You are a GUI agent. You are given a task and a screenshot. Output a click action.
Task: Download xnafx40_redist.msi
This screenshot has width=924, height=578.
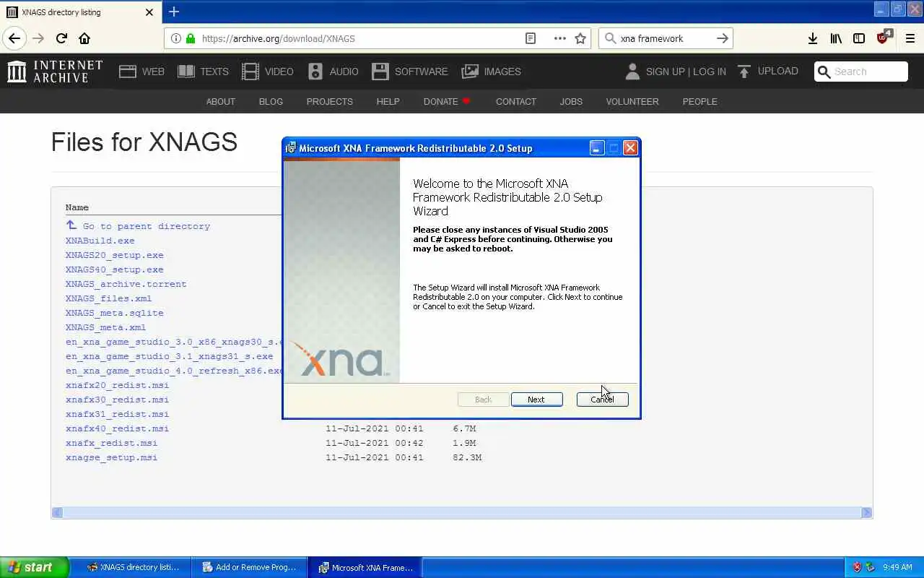pos(117,428)
